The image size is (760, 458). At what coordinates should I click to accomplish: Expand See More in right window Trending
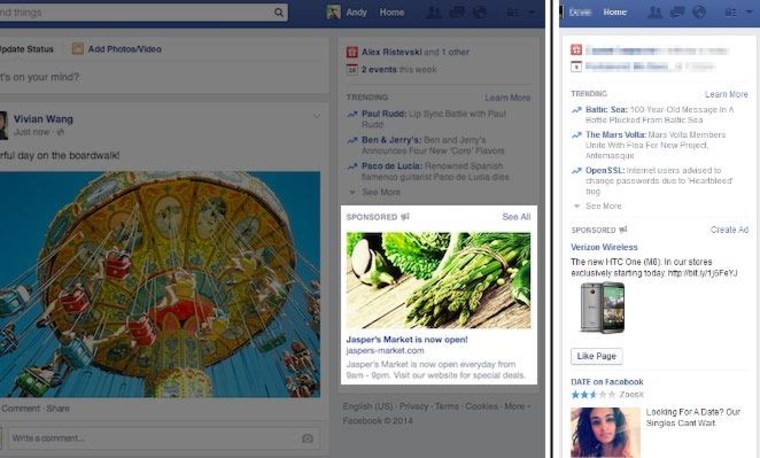click(x=603, y=205)
